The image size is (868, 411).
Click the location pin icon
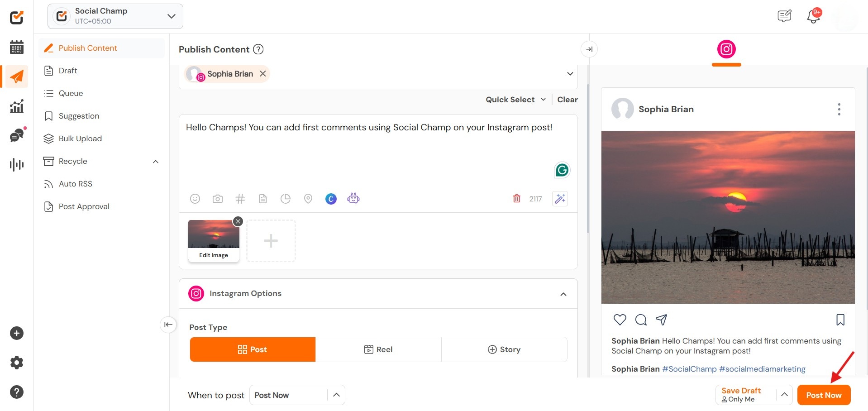(x=308, y=199)
